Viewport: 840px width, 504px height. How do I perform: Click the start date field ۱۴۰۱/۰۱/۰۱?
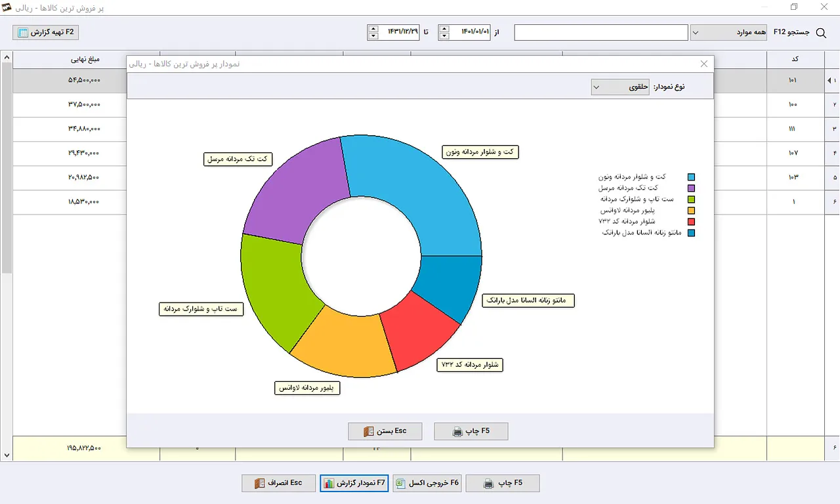coord(470,32)
